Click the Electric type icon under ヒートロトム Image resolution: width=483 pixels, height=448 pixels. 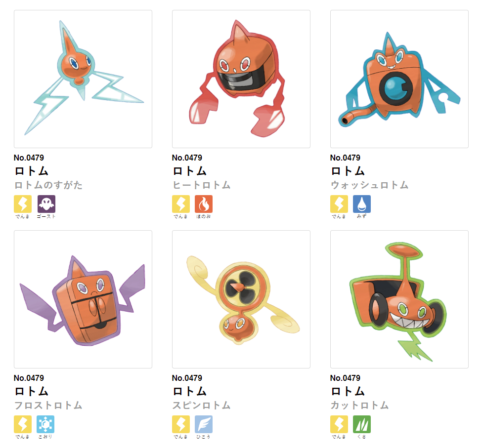pos(181,204)
